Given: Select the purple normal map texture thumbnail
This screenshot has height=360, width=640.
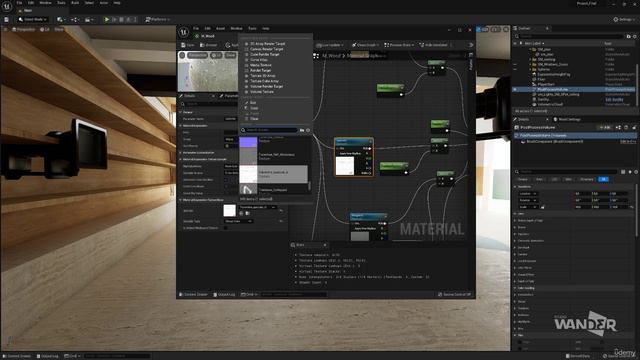Looking at the screenshot, I should [248, 142].
